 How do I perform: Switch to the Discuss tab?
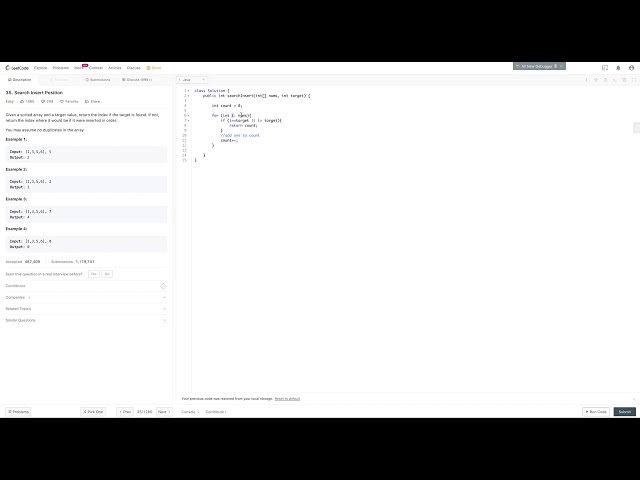tap(137, 80)
